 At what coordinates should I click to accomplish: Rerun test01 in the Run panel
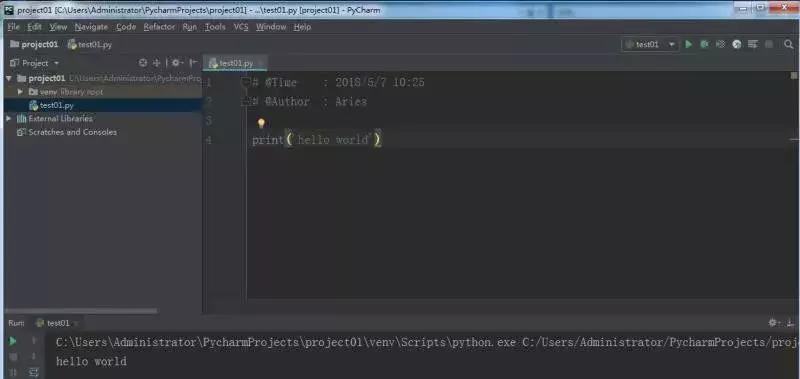pyautogui.click(x=13, y=341)
